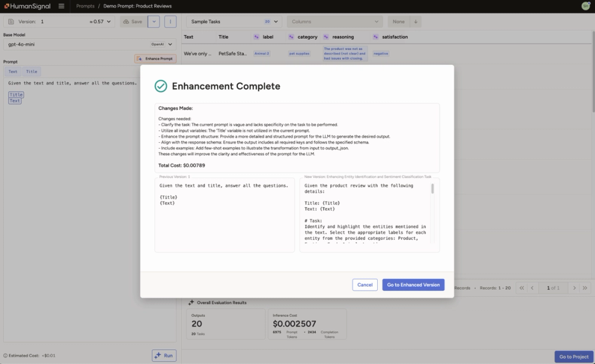Click the sparkle icon beside satisfaction

coord(375,37)
